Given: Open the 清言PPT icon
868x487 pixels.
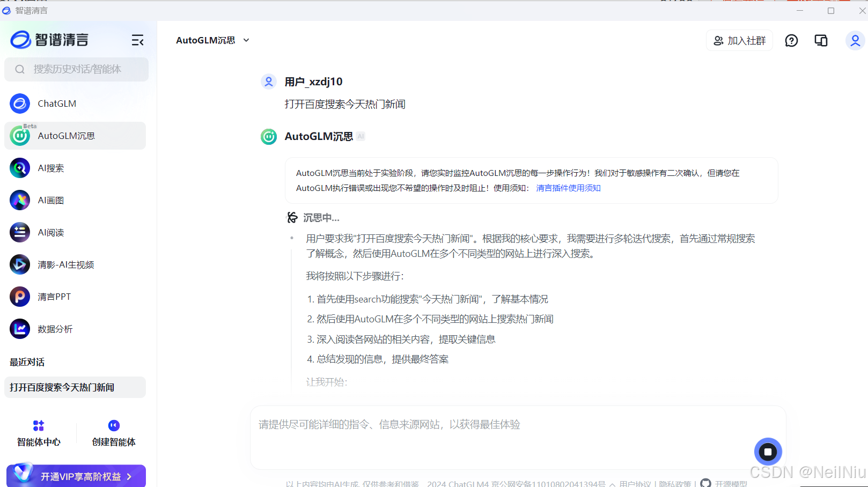Looking at the screenshot, I should [20, 297].
